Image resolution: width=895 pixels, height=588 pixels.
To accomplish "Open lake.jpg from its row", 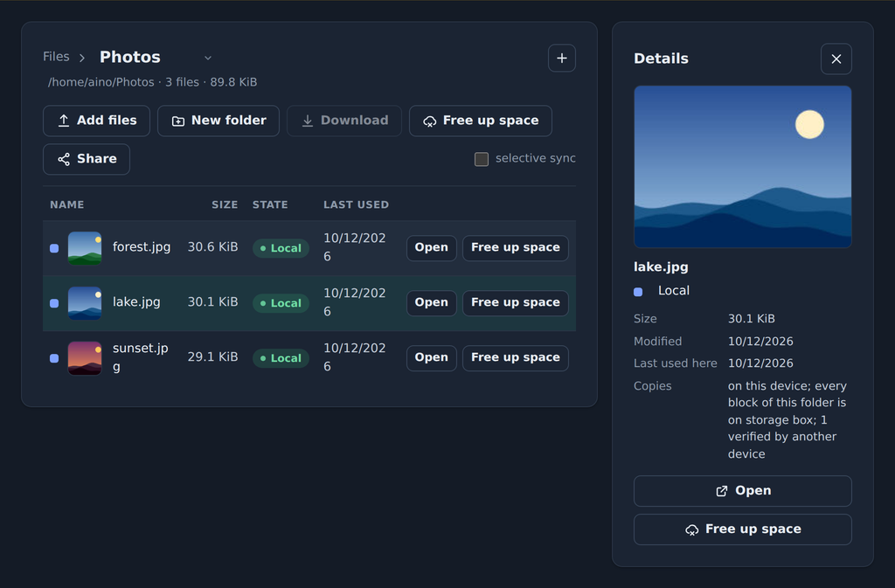I will (432, 303).
